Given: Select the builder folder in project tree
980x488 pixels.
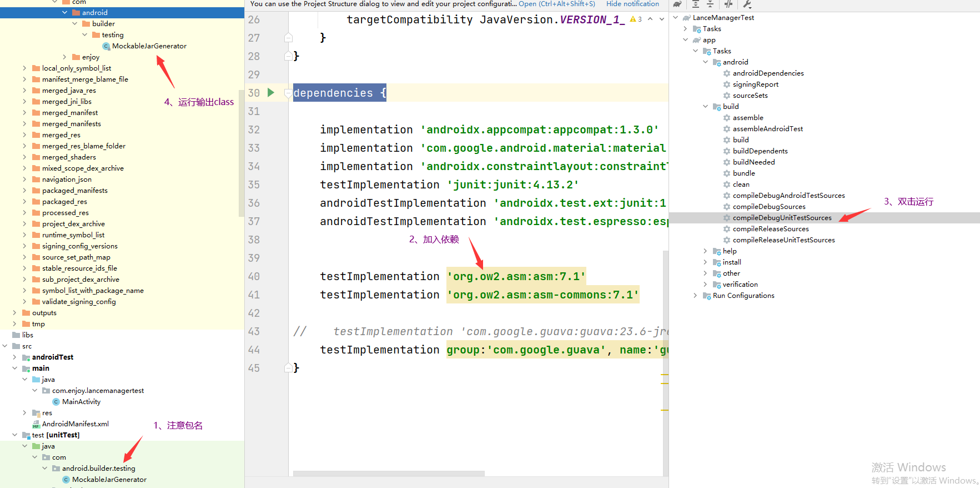Looking at the screenshot, I should pyautogui.click(x=103, y=24).
